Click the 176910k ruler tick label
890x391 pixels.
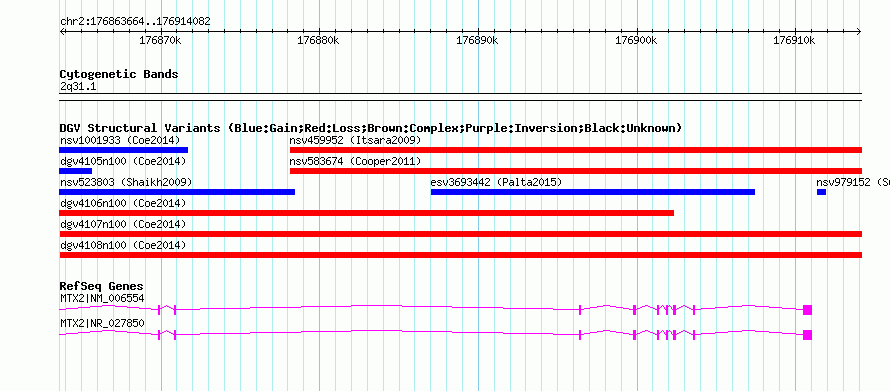pos(794,41)
